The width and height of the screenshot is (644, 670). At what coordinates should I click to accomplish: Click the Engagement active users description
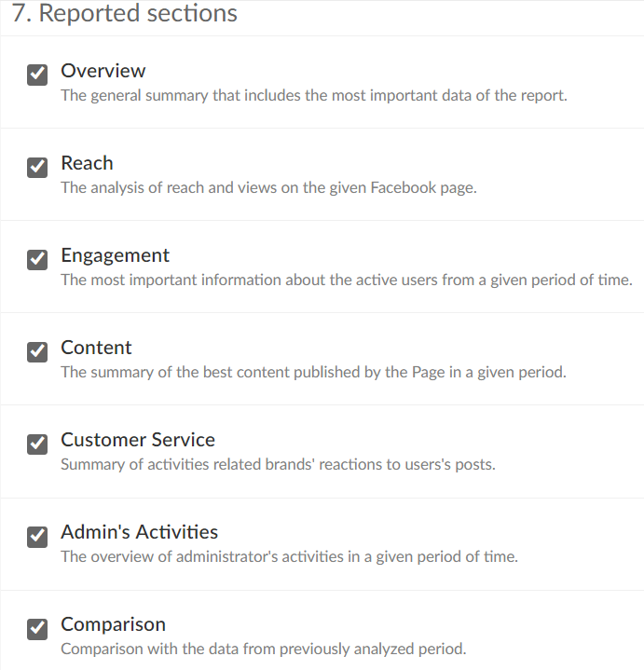coord(347,280)
